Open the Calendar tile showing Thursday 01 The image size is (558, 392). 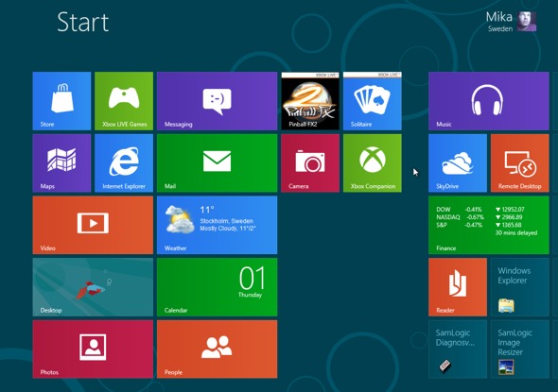point(218,287)
